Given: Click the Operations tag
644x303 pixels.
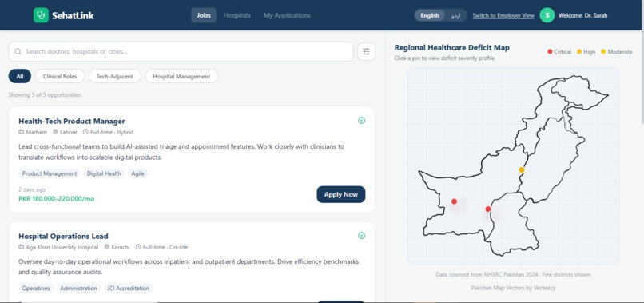Looking at the screenshot, I should pyautogui.click(x=36, y=288).
